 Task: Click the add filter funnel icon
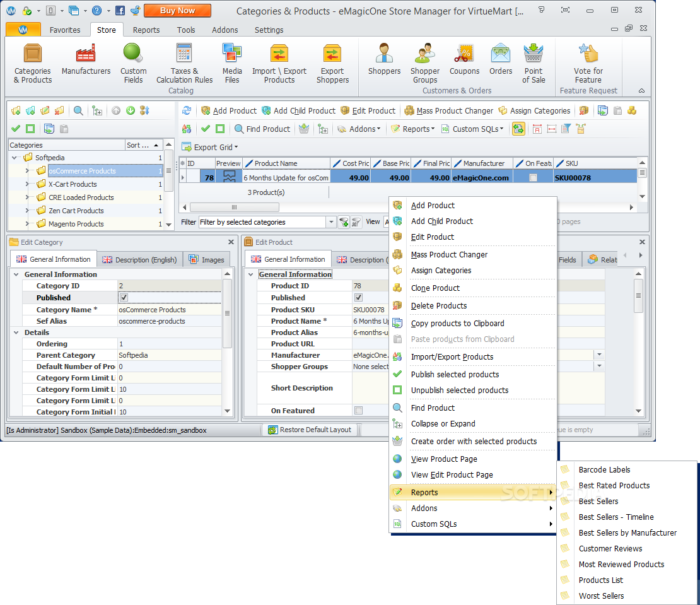click(x=343, y=222)
